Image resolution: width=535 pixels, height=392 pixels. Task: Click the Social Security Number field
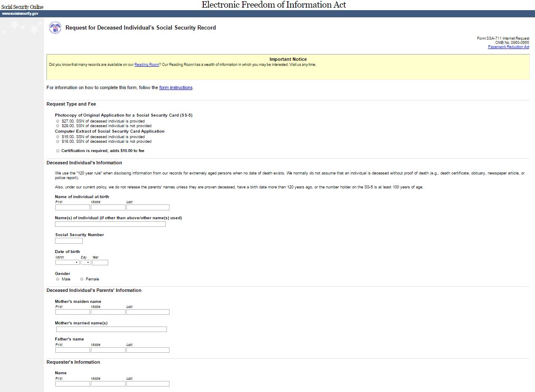69,241
